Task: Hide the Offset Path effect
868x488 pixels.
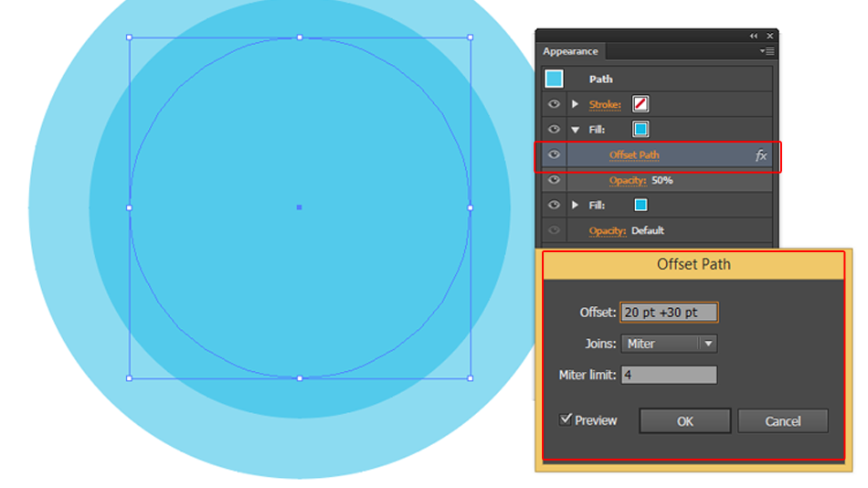Action: tap(554, 154)
